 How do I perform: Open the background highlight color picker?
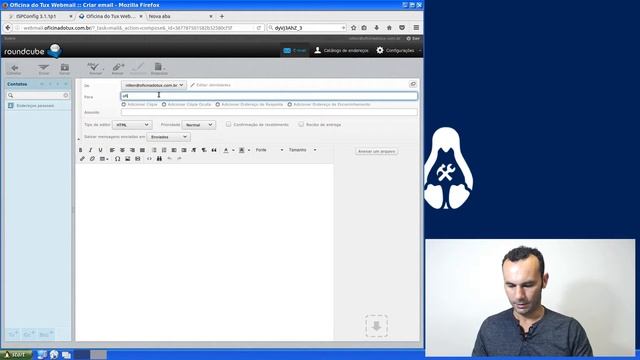tap(242, 150)
